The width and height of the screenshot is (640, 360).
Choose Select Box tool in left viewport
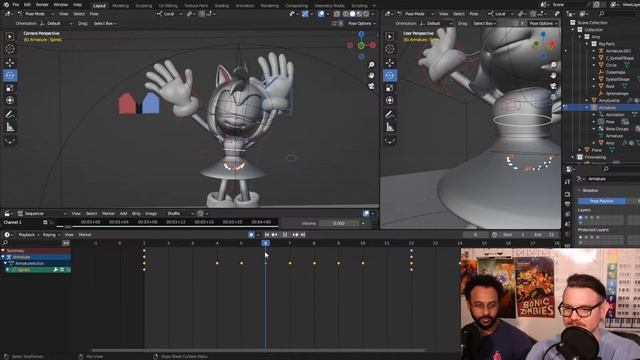click(10, 36)
